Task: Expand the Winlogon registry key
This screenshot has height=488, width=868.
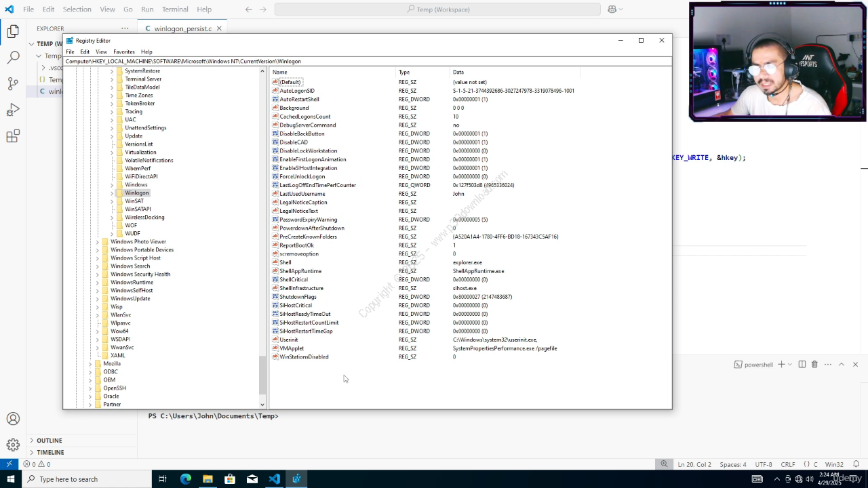Action: point(112,193)
